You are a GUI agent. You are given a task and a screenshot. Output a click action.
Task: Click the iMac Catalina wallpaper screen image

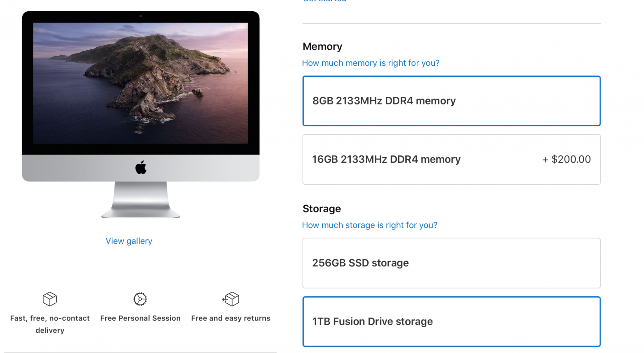pos(140,83)
